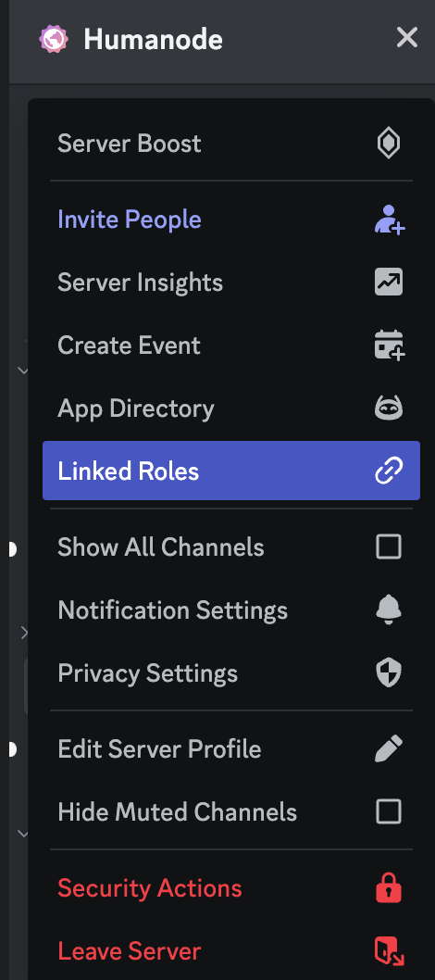Viewport: 435px width, 980px height.
Task: Click the Humanode server header name
Action: [x=153, y=40]
